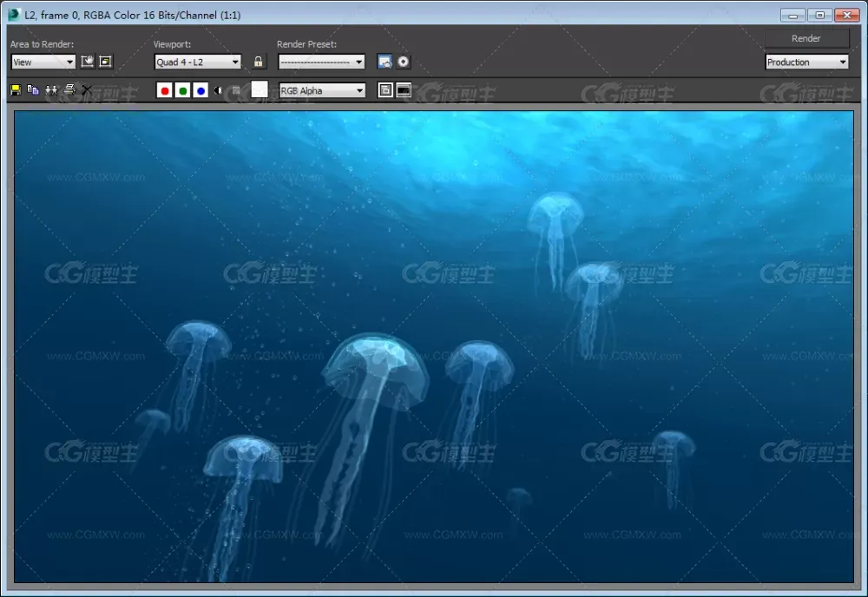The image size is (868, 597).
Task: Minimize the rendered frame window
Action: 792,16
